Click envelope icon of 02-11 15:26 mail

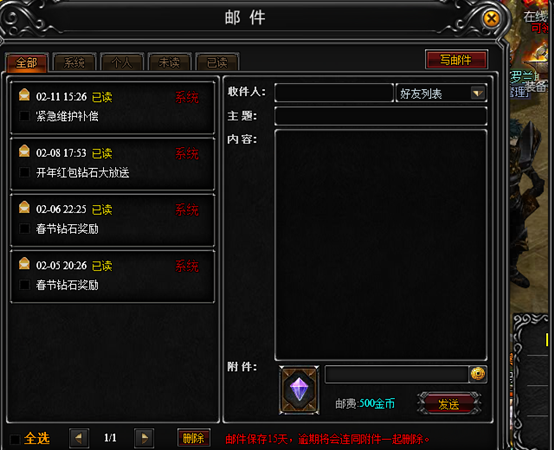[24, 95]
